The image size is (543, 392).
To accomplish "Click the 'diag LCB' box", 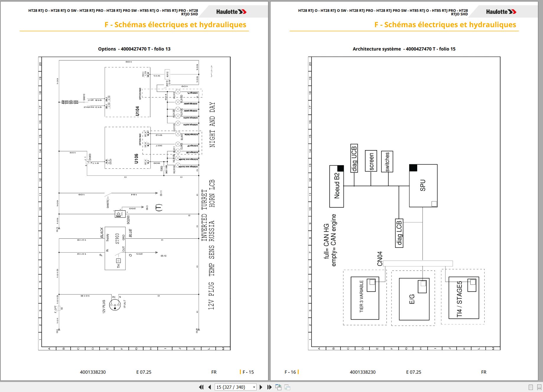I will [399, 233].
